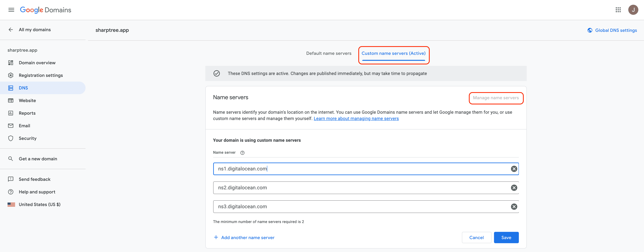
Task: Open the Email section
Action: [43, 126]
